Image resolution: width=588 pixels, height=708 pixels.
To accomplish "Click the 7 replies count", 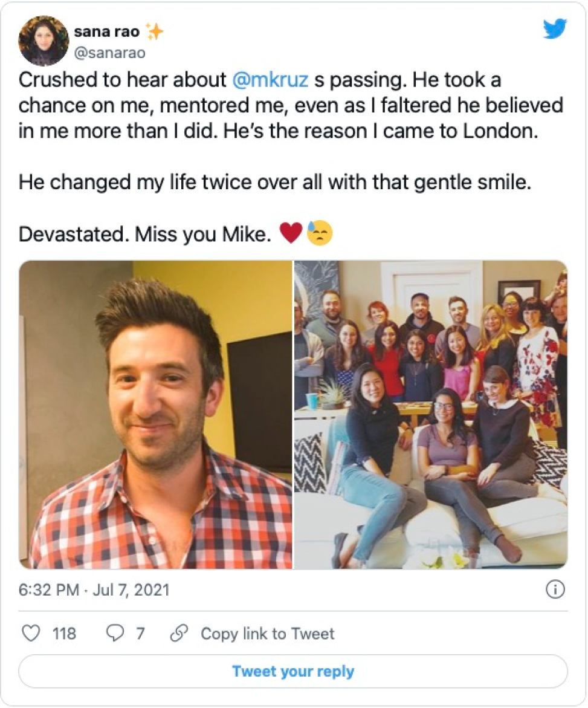I will 140,634.
